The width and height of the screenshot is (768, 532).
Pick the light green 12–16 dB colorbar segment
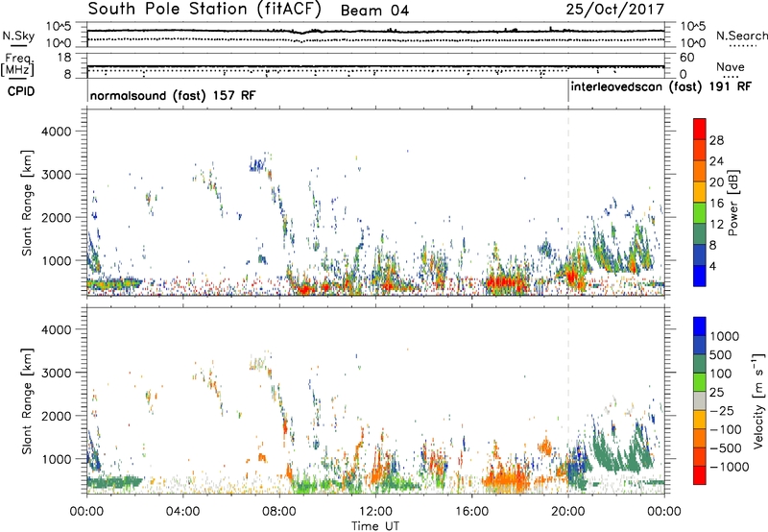[x=700, y=213]
